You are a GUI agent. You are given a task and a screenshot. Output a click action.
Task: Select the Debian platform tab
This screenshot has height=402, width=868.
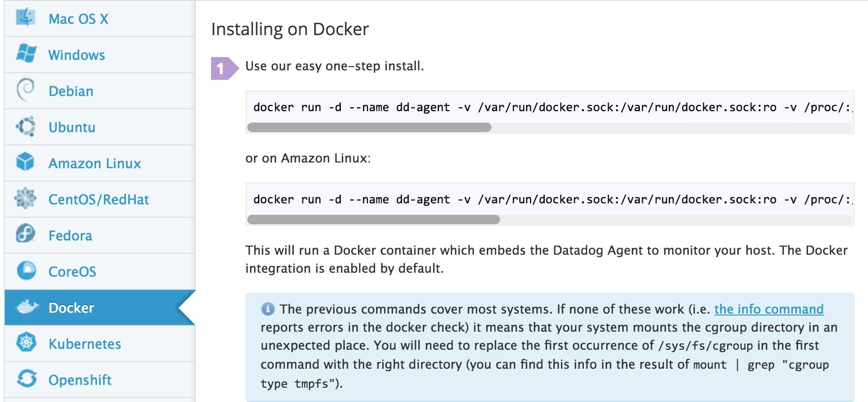pos(100,91)
